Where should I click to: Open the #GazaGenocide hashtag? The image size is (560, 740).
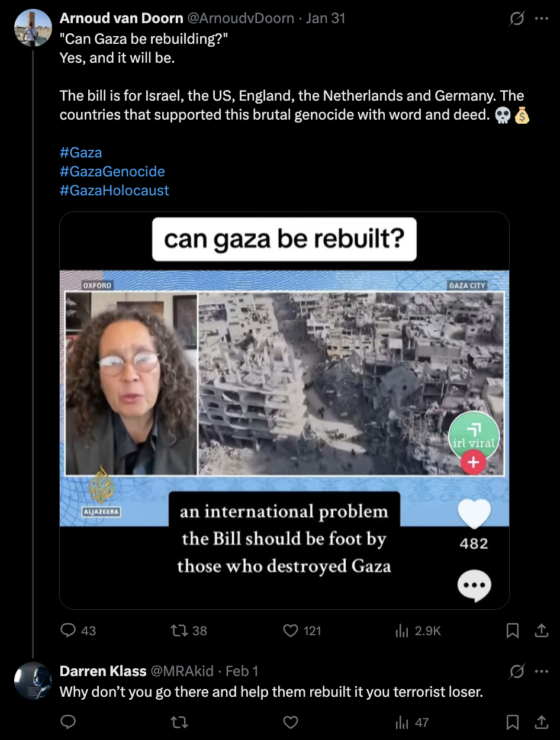(x=112, y=172)
